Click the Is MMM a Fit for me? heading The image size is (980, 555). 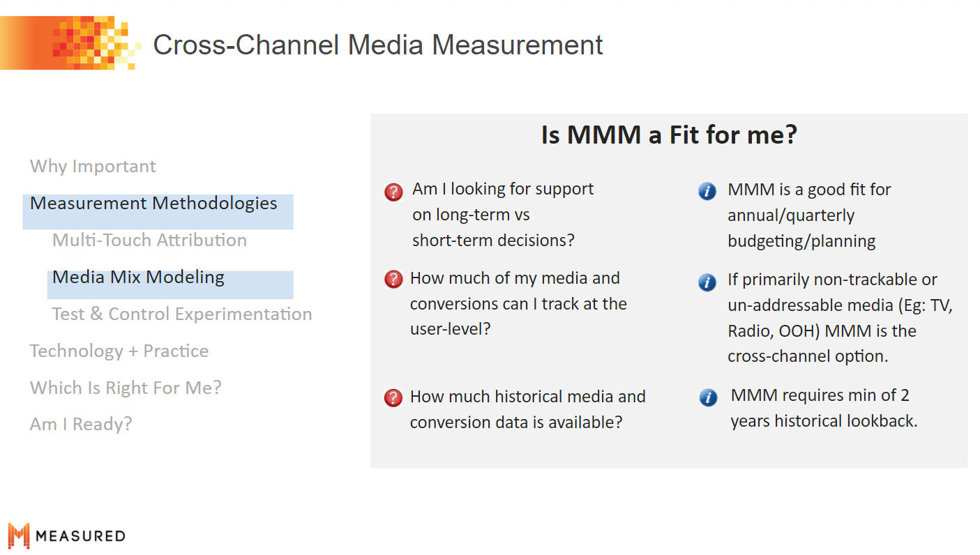pos(669,135)
